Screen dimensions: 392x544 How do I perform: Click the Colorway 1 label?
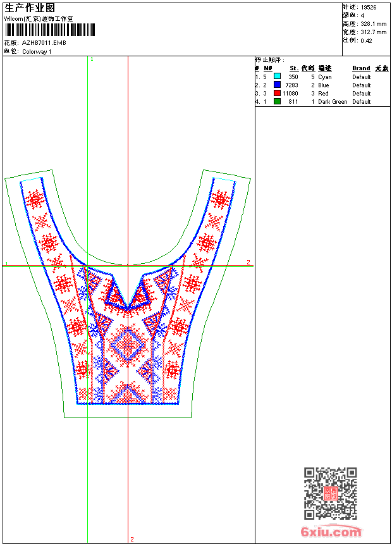(37, 52)
